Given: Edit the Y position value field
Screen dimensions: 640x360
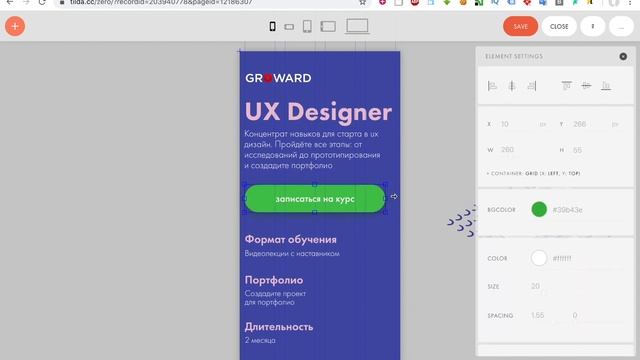Looking at the screenshot, I should [589, 124].
